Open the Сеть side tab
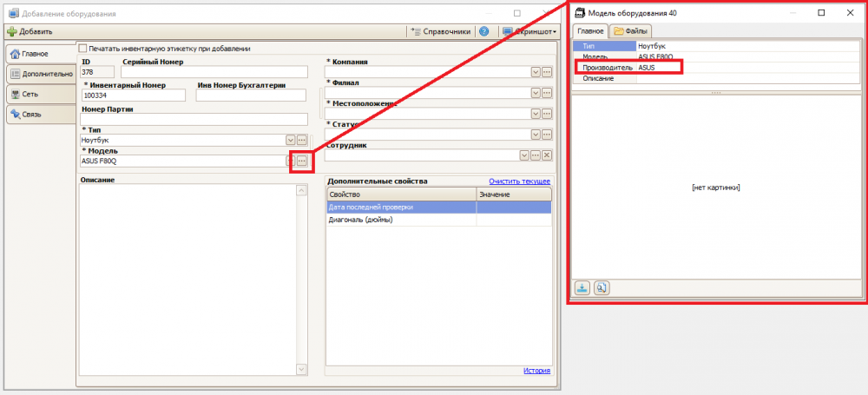 [x=42, y=94]
